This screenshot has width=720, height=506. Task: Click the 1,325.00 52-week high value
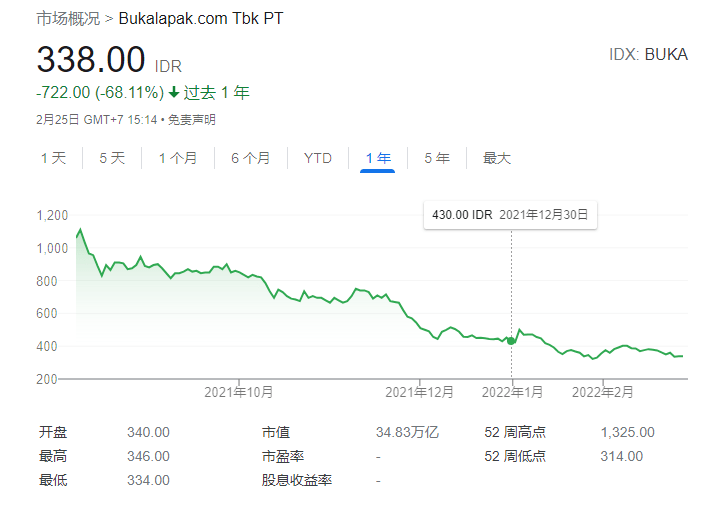pyautogui.click(x=628, y=432)
